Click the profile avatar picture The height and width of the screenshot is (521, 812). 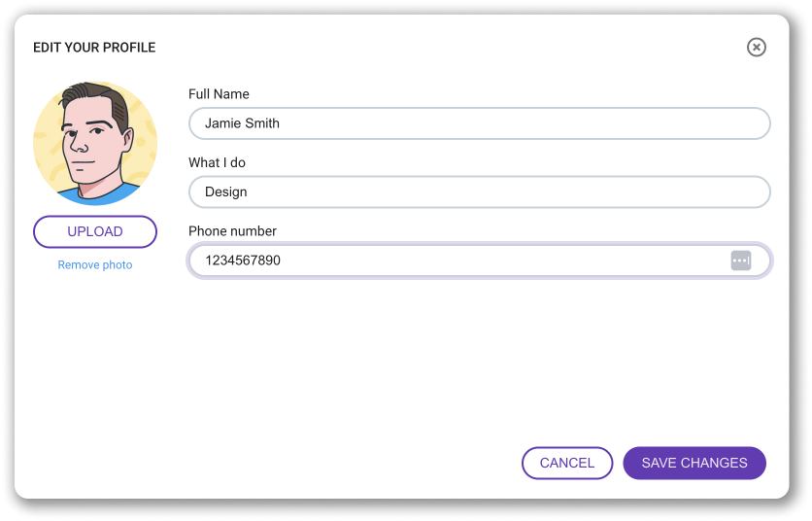pos(95,143)
